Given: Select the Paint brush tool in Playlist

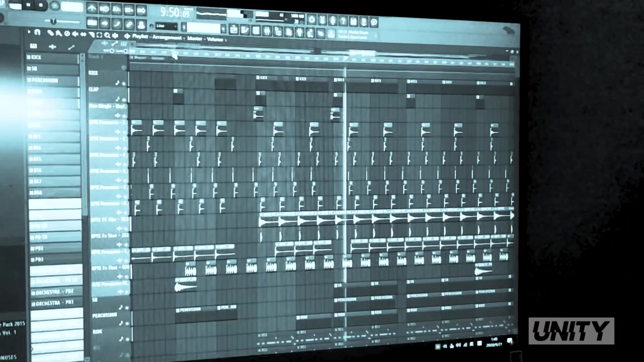Looking at the screenshot, I should click(x=59, y=33).
